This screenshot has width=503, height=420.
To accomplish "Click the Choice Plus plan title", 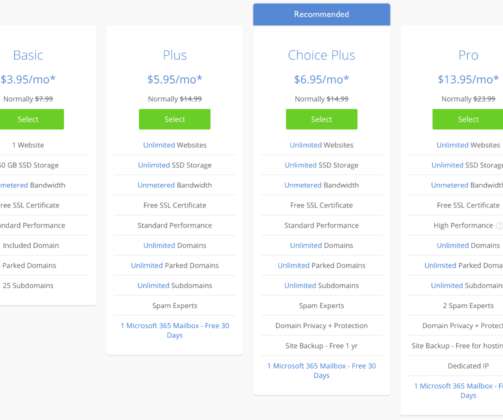I will click(321, 55).
